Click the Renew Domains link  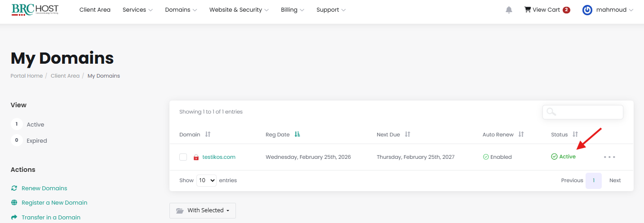tap(44, 188)
